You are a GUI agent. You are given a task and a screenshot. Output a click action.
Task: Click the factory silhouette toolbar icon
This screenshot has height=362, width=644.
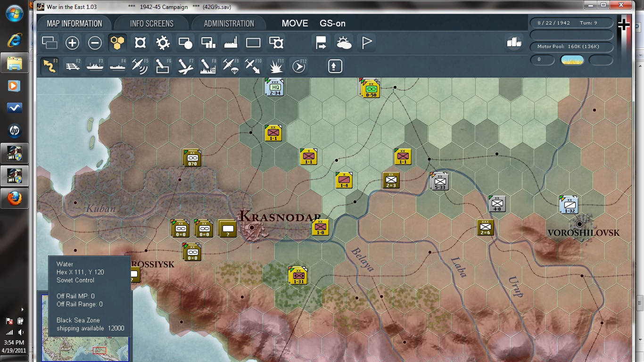click(231, 43)
